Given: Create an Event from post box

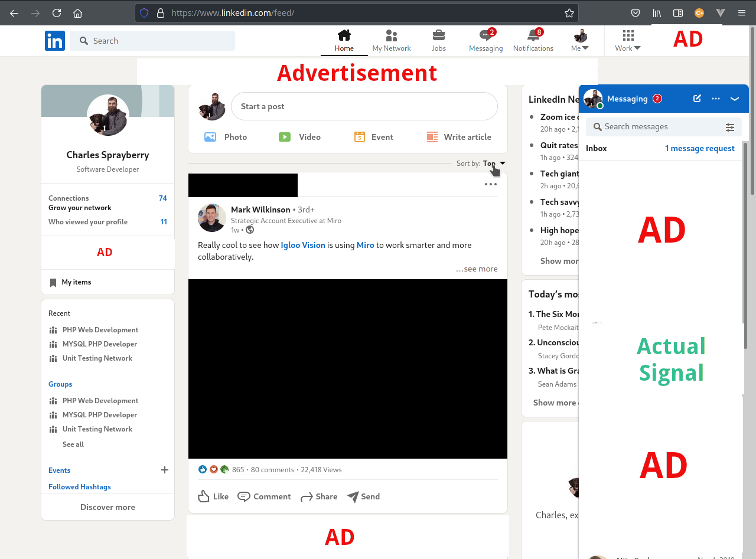Looking at the screenshot, I should point(373,137).
